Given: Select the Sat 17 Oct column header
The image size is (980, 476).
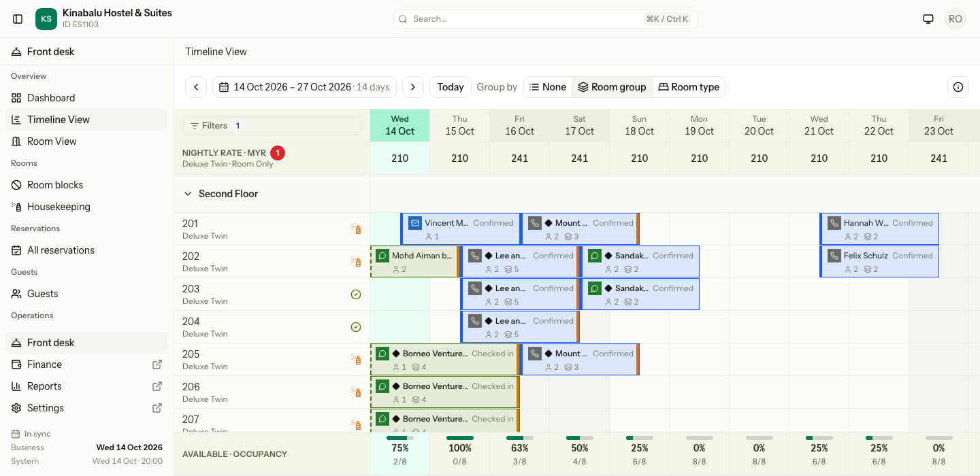Looking at the screenshot, I should click(x=580, y=126).
